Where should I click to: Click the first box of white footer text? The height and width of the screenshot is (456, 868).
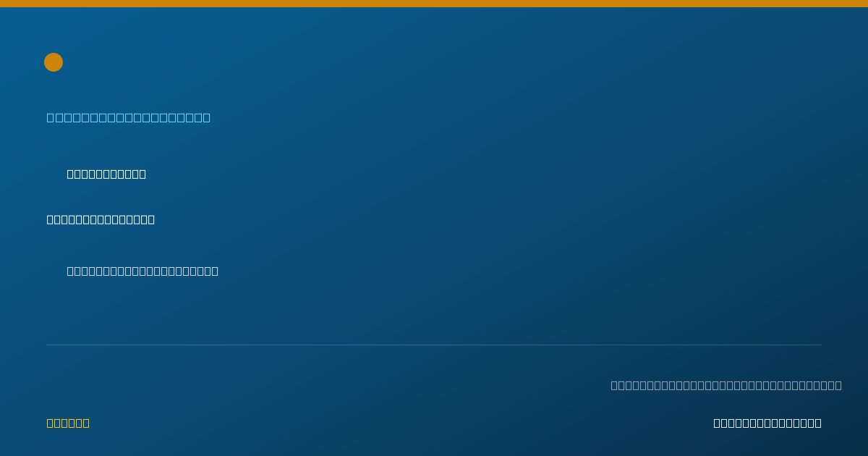(x=717, y=423)
